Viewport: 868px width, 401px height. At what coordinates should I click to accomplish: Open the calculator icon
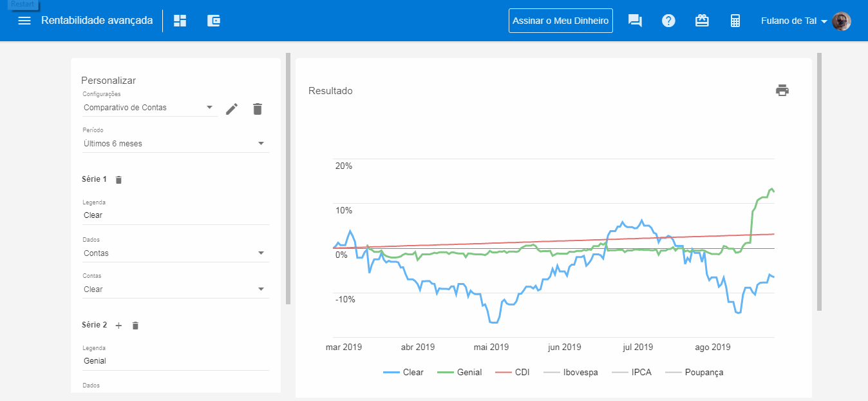(735, 21)
